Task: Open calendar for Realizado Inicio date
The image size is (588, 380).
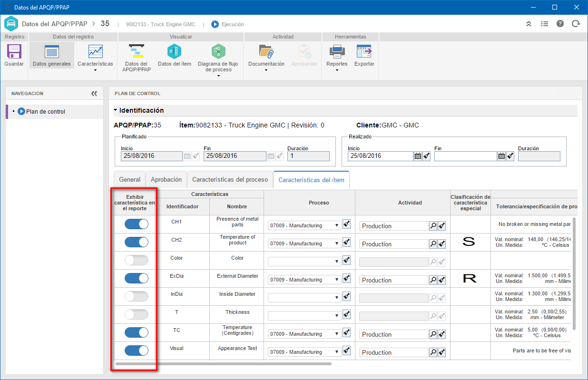Action: [418, 156]
